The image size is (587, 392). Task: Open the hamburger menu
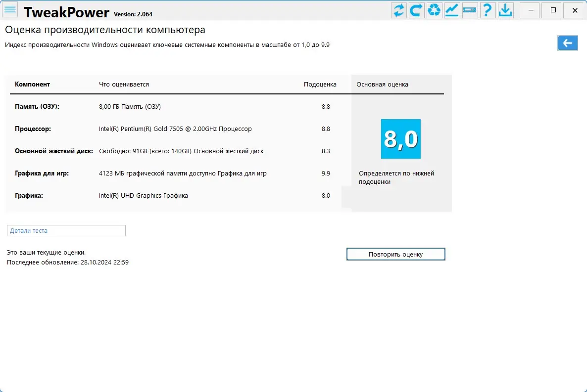[x=10, y=10]
